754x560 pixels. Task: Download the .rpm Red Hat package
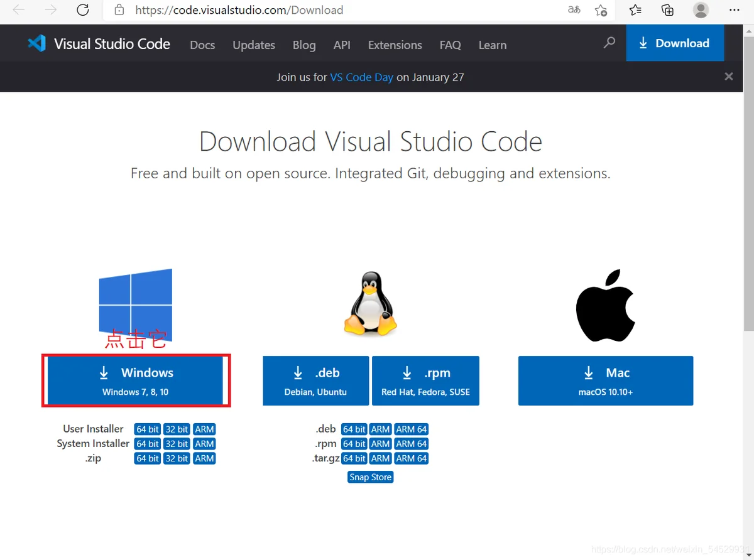[425, 381]
